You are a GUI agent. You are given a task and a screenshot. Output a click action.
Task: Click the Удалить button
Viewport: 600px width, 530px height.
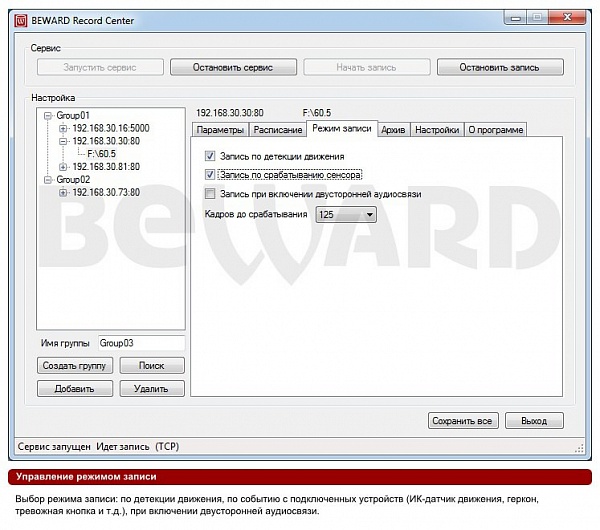152,388
